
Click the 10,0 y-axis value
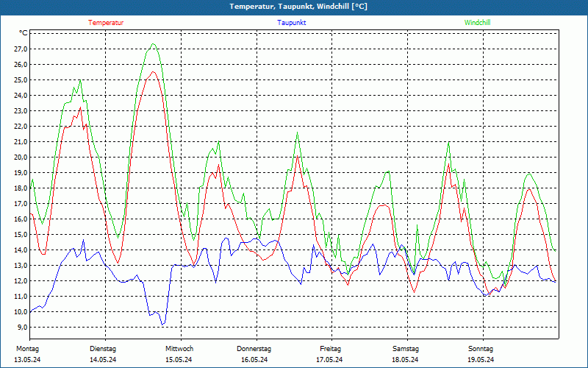click(x=21, y=311)
